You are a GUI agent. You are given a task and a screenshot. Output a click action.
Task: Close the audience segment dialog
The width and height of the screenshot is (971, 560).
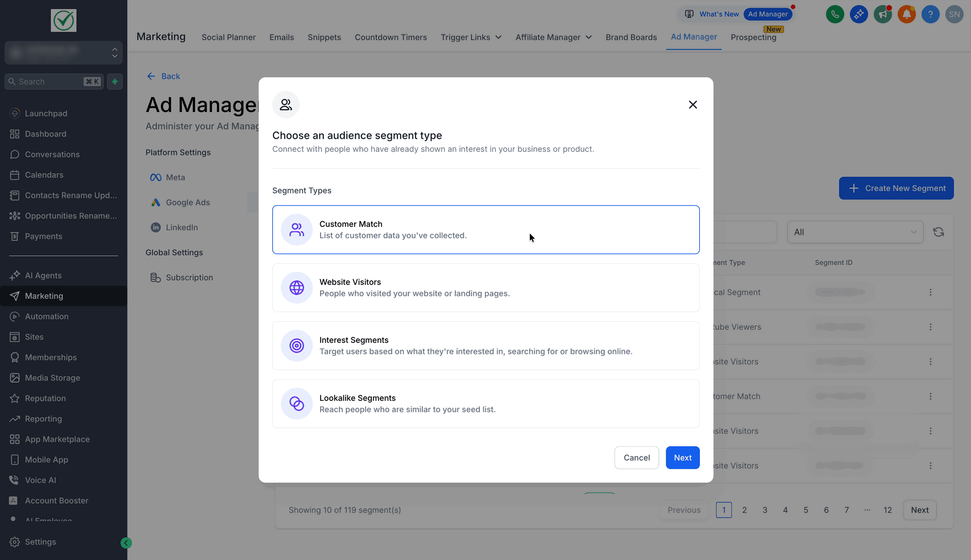tap(692, 105)
